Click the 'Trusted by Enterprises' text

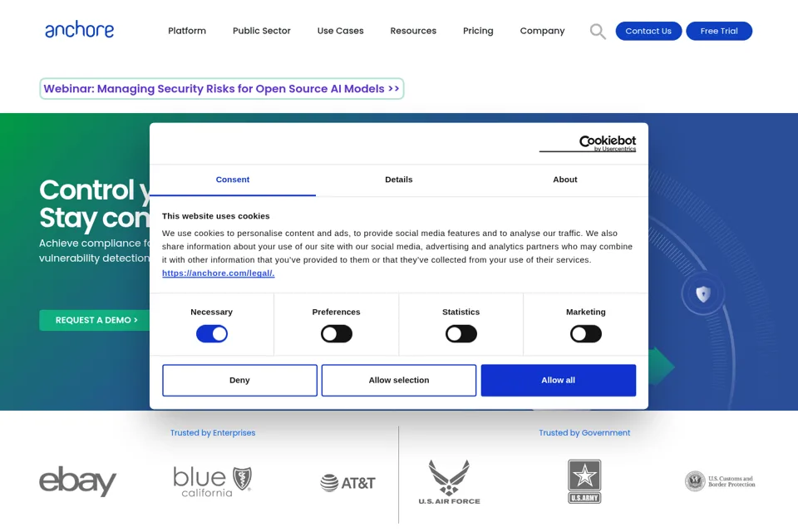[x=213, y=433]
